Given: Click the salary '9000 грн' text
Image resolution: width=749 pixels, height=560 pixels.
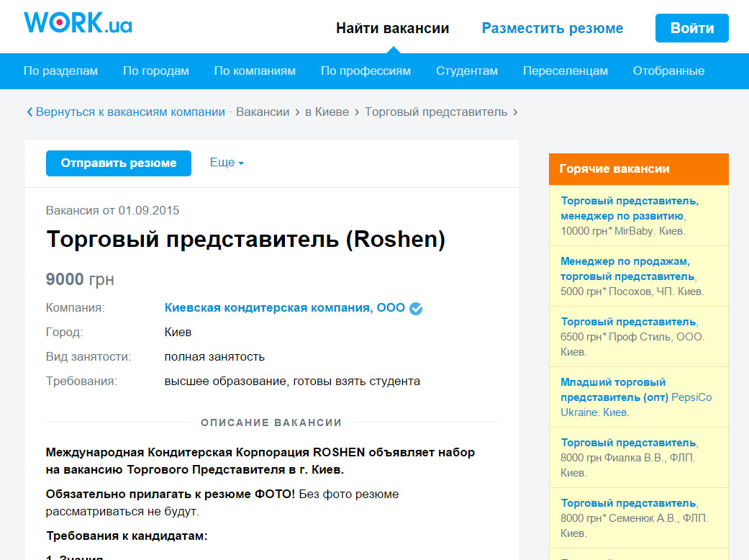Looking at the screenshot, I should pos(80,279).
